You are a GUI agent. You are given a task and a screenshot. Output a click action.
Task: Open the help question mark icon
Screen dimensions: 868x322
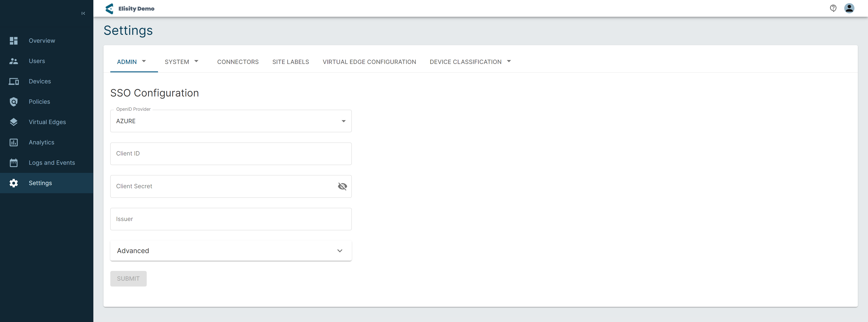point(833,8)
